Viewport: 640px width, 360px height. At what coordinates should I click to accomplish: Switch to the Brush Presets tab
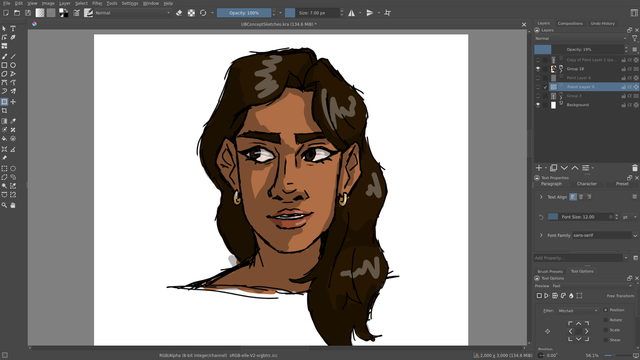550,271
